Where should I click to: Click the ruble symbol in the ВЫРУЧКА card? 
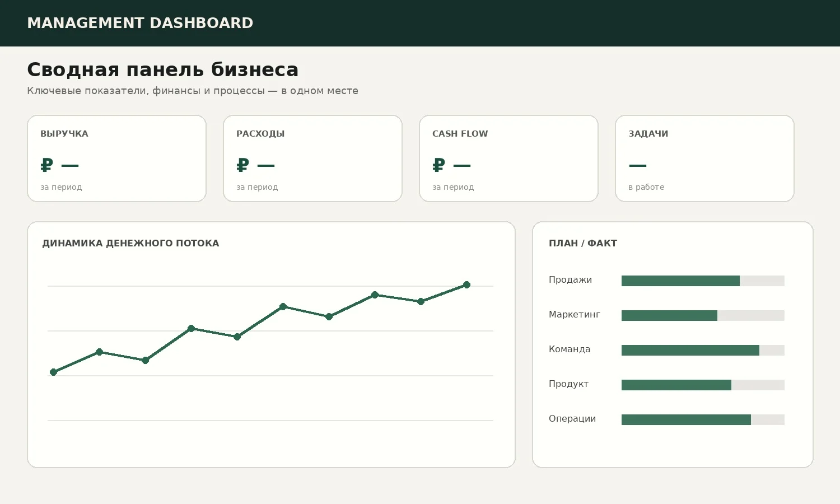click(x=46, y=165)
